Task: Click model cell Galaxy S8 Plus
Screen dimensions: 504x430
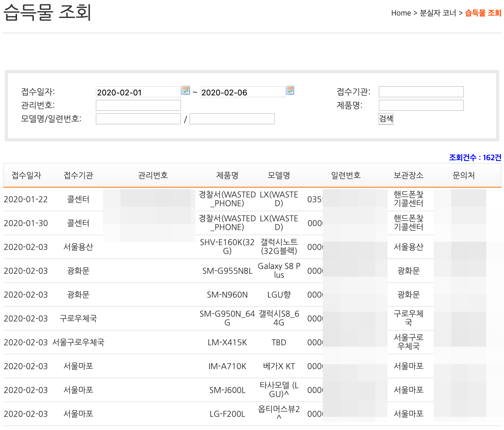Action: coord(279,271)
